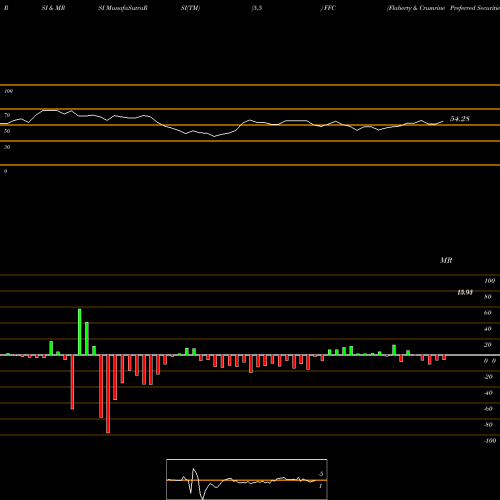500x500 pixels.
Task: Click the 70 label on RSI axis
Action: click(7, 115)
